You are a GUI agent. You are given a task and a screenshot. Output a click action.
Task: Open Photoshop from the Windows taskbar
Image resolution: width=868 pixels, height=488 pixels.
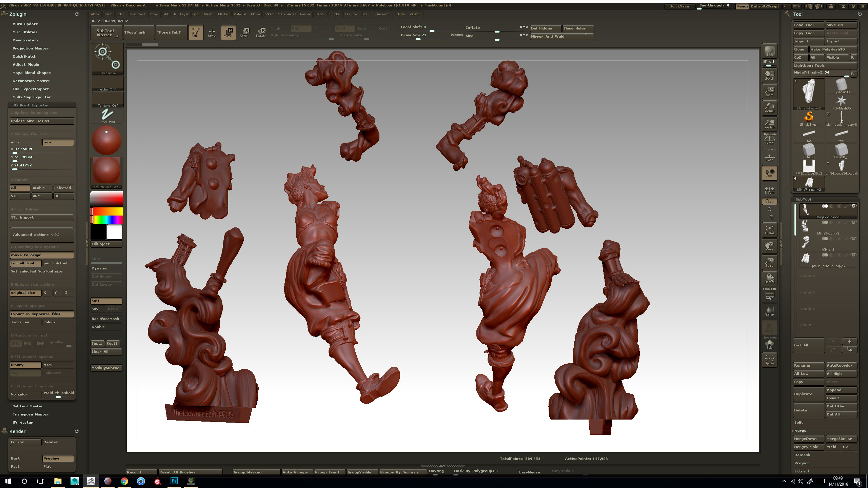[x=174, y=481]
